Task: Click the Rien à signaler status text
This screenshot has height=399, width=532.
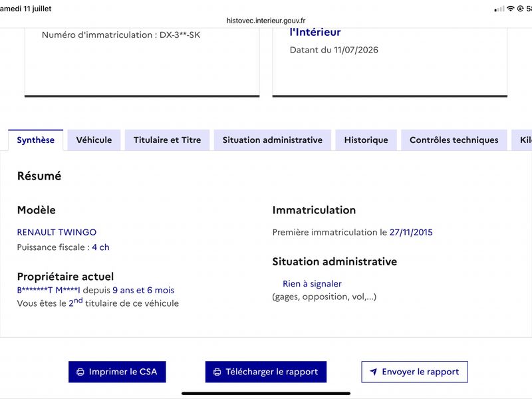Action: pos(312,284)
